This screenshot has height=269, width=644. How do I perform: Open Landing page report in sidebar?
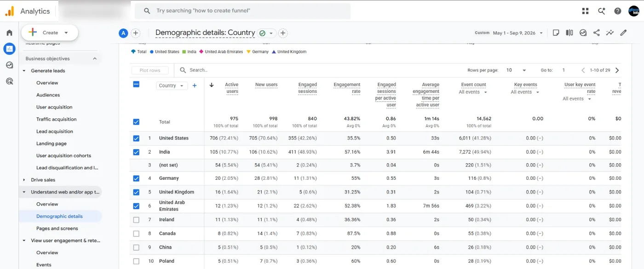coord(52,143)
